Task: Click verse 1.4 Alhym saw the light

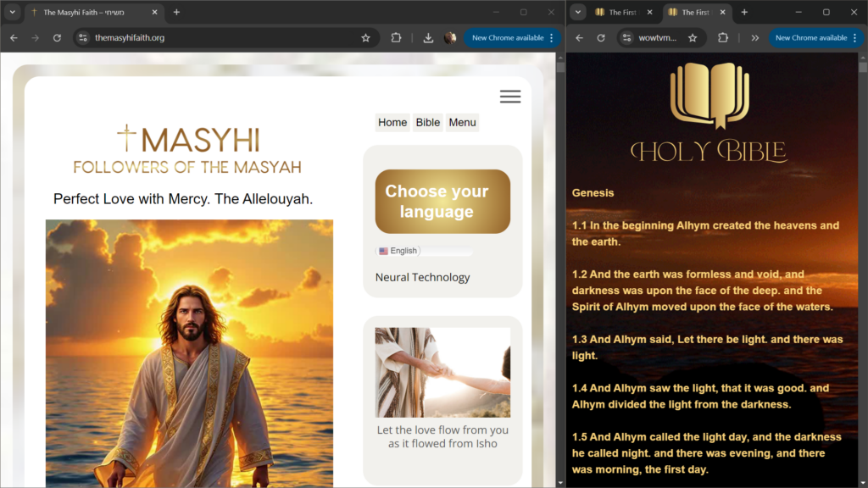Action: pos(700,396)
